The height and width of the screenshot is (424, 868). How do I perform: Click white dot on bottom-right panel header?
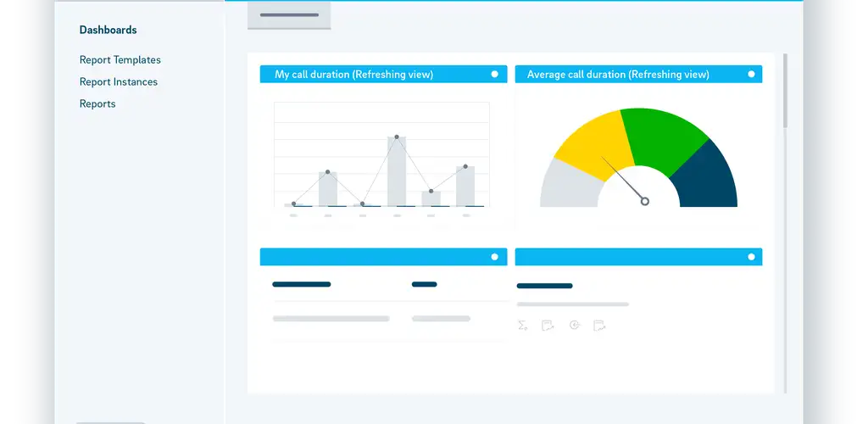pyautogui.click(x=751, y=257)
